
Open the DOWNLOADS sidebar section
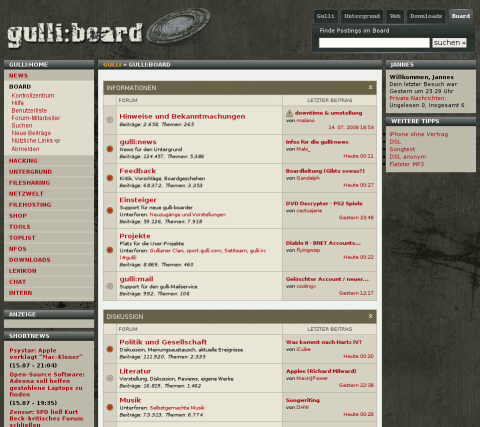(x=30, y=260)
